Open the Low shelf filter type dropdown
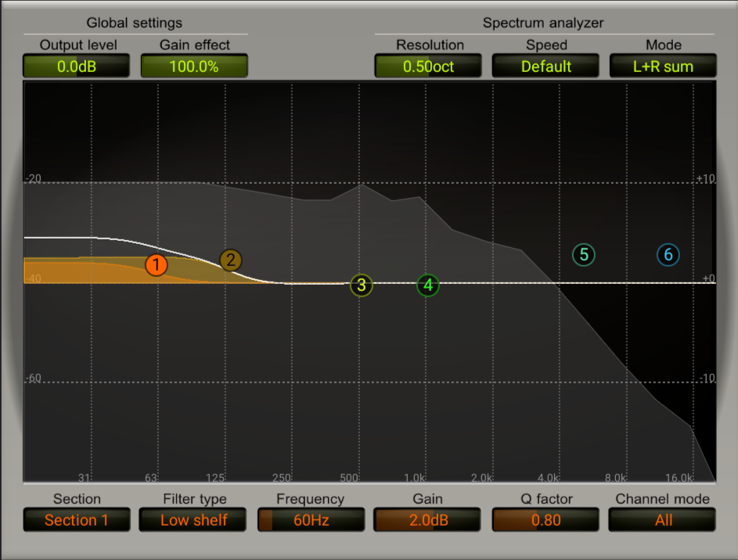Screen dimensions: 738x560 coord(193,519)
